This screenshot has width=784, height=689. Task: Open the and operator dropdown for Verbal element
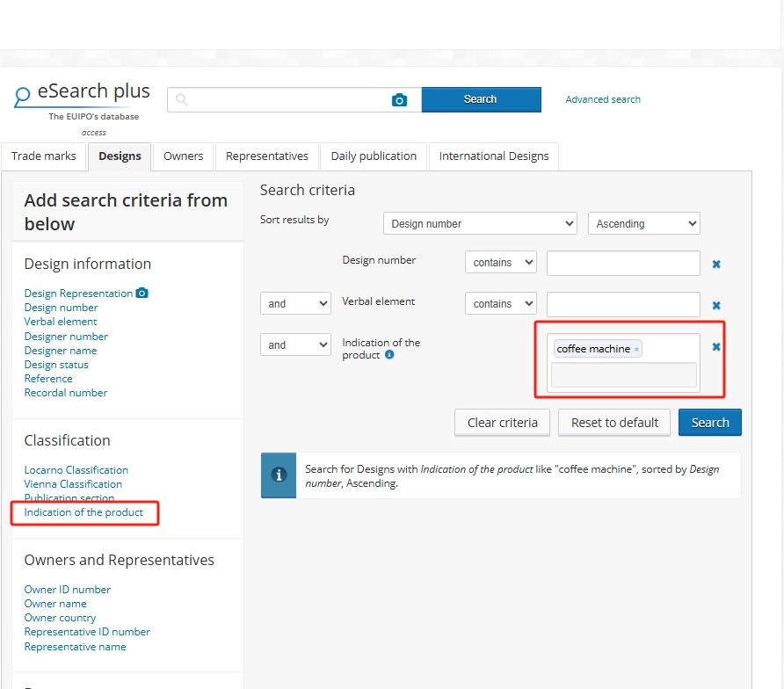click(295, 304)
